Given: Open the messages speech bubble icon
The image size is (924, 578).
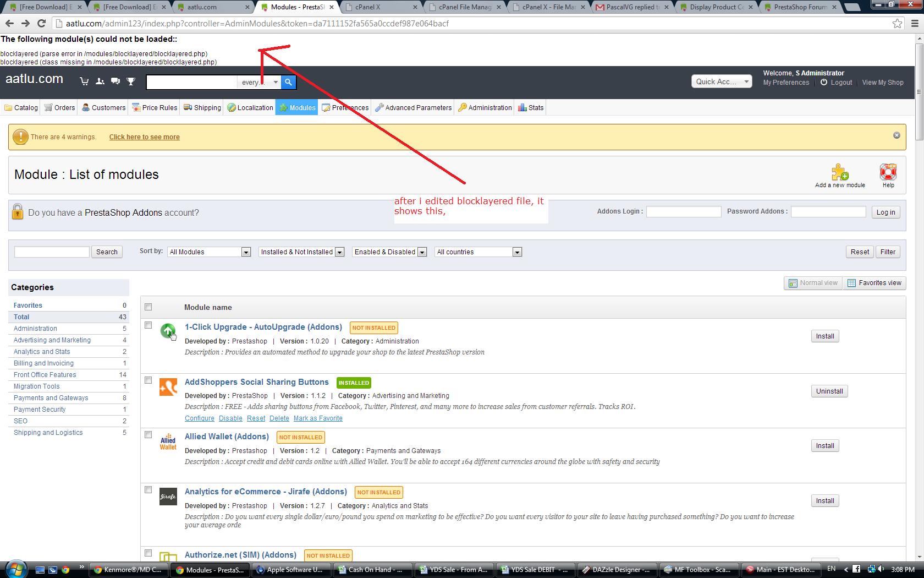Looking at the screenshot, I should pyautogui.click(x=115, y=81).
